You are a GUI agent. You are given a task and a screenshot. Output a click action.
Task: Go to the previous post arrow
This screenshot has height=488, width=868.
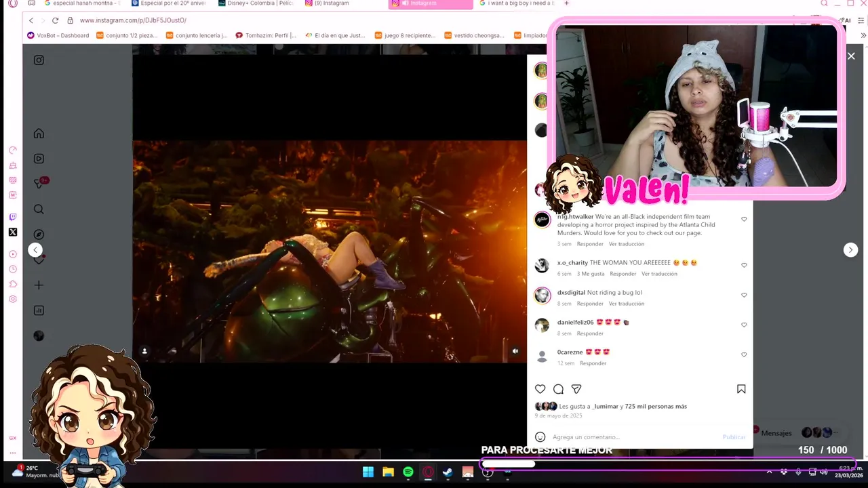35,250
